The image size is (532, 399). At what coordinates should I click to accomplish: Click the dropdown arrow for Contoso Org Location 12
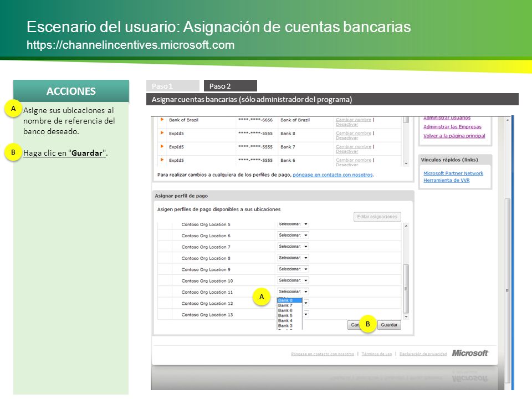point(306,303)
